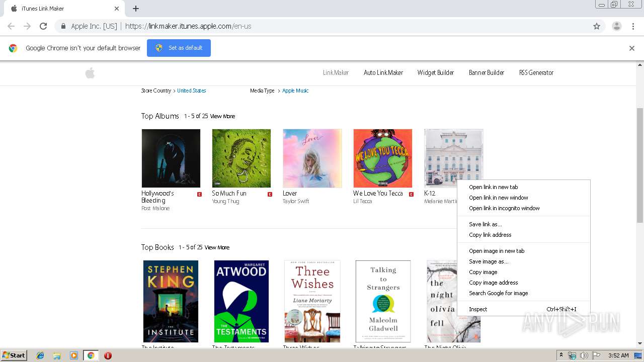
Task: Open the Widget Builder page
Action: pos(435,73)
